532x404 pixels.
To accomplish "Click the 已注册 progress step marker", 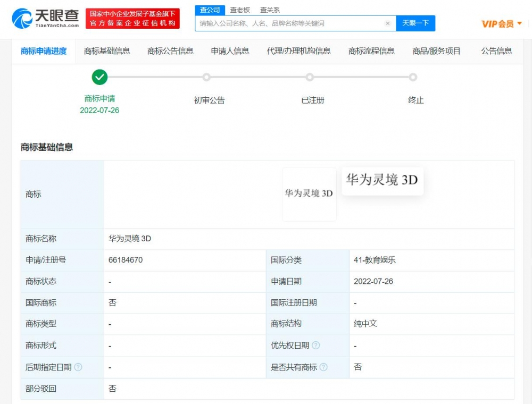I will click(x=310, y=77).
